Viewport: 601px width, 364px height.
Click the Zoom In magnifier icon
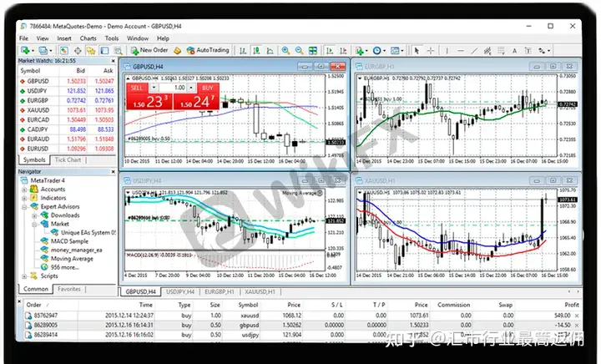pos(285,50)
